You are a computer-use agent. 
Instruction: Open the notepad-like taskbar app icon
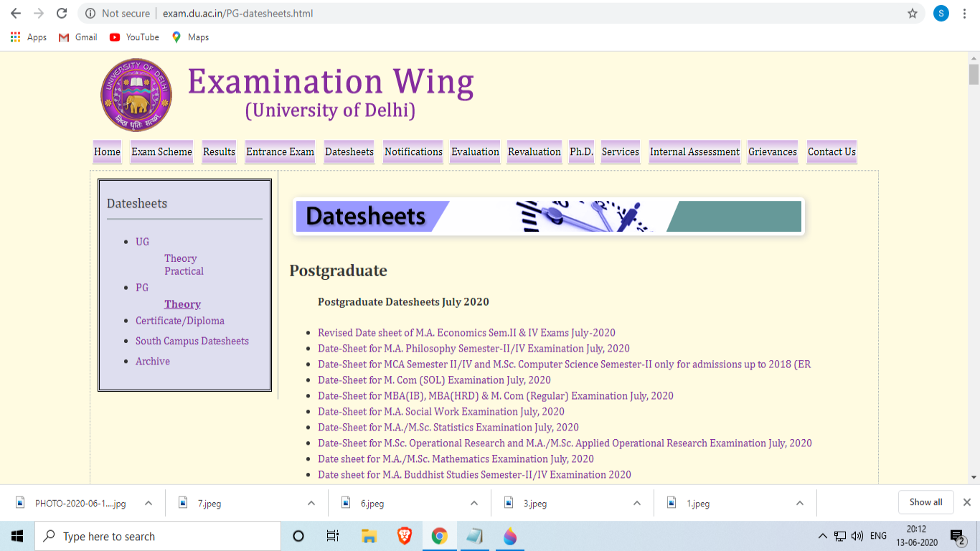pyautogui.click(x=474, y=536)
